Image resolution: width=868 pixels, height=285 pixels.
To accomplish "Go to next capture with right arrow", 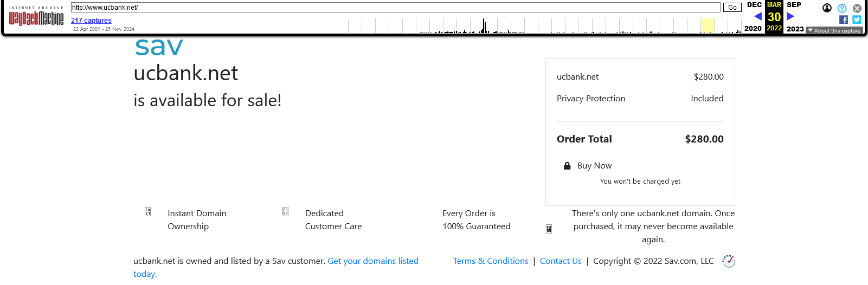I will pos(790,16).
